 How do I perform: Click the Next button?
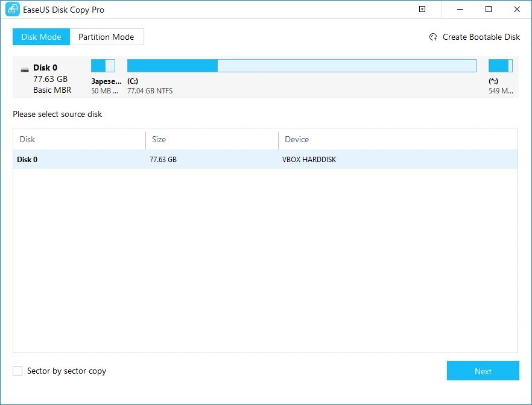click(483, 371)
